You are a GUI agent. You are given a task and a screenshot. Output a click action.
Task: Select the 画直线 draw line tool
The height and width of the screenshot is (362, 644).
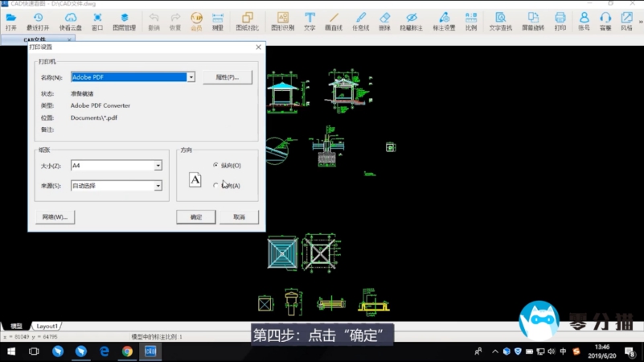tap(333, 22)
